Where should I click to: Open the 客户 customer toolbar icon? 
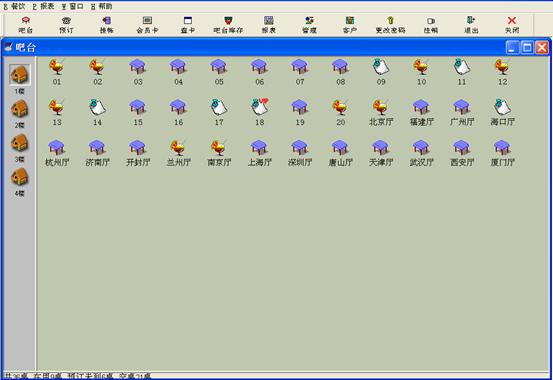(x=350, y=25)
